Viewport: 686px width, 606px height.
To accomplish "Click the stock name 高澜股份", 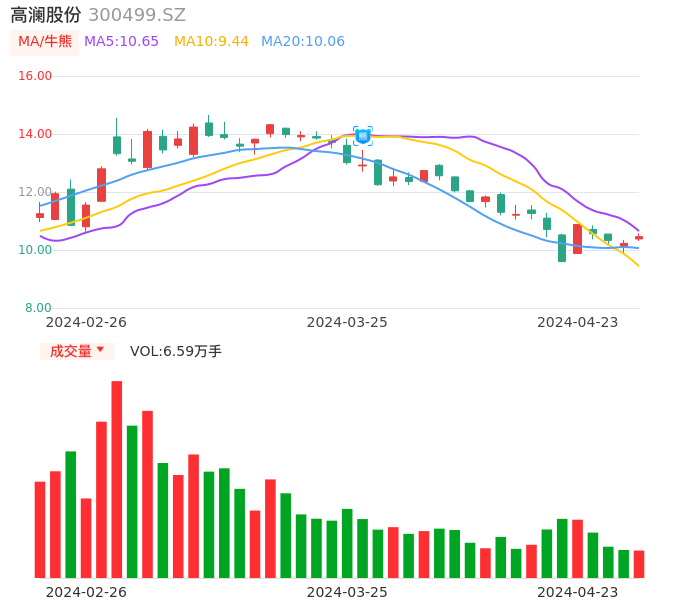I will tap(46, 15).
